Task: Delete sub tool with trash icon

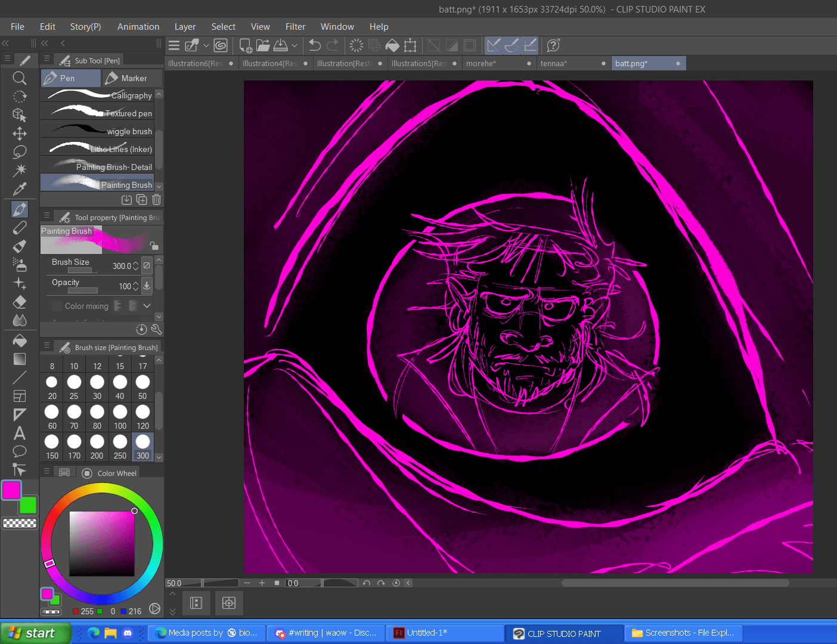Action: 156,200
